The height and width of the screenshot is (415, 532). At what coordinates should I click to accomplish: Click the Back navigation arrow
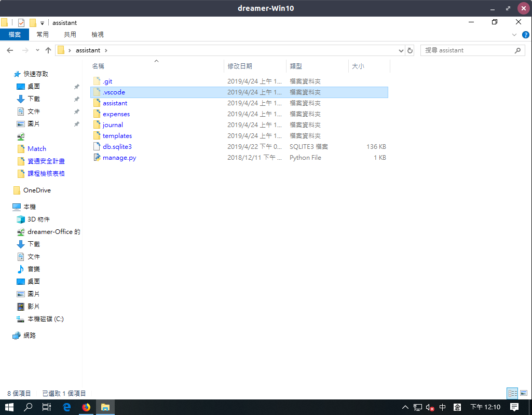coord(9,50)
